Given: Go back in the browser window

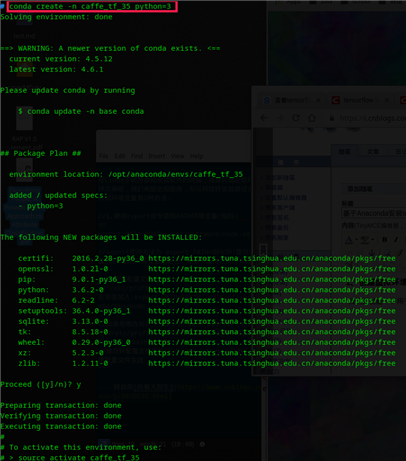Looking at the screenshot, I should [264, 118].
